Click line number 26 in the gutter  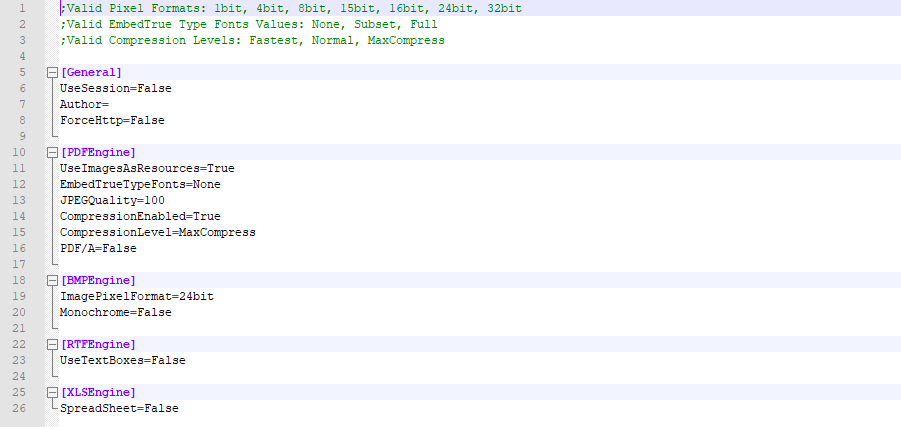click(18, 408)
